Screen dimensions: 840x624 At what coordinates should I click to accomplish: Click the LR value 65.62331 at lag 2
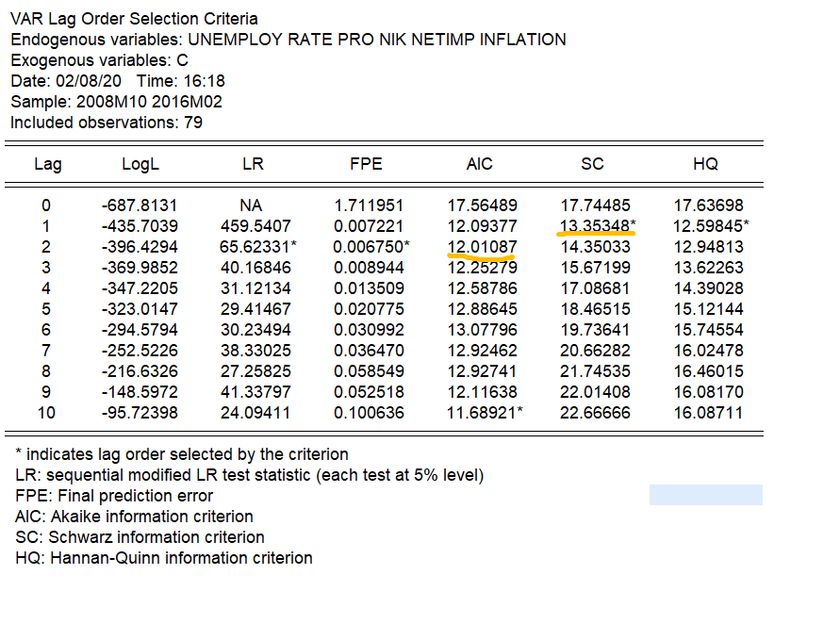coord(255,246)
